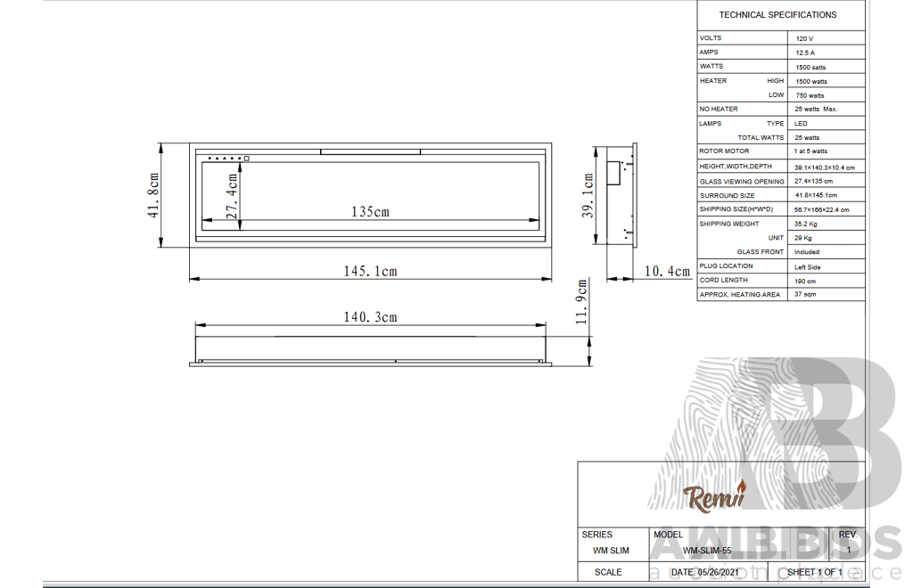Click the 10.4cm depth dimension
The width and height of the screenshot is (913, 588).
pyautogui.click(x=667, y=271)
